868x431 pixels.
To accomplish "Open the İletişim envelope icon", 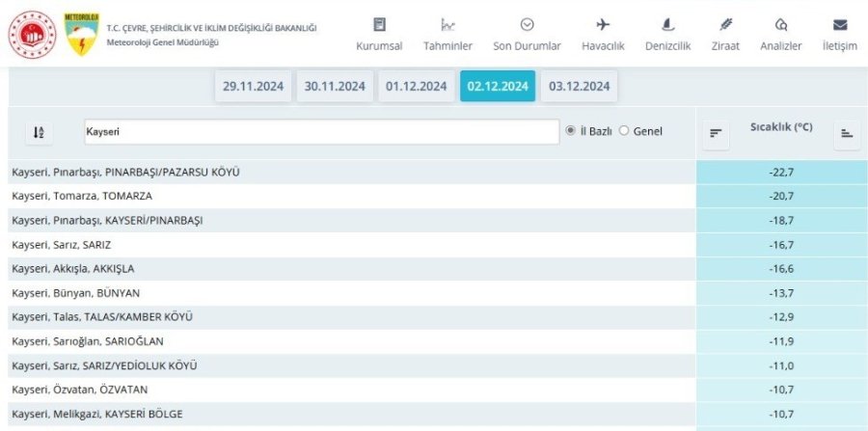I will (x=839, y=25).
